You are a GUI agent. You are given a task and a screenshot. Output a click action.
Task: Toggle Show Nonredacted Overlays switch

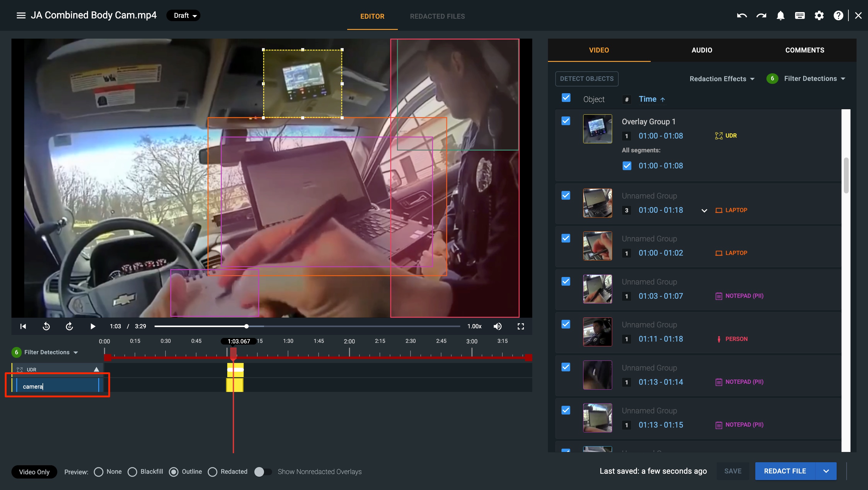263,472
